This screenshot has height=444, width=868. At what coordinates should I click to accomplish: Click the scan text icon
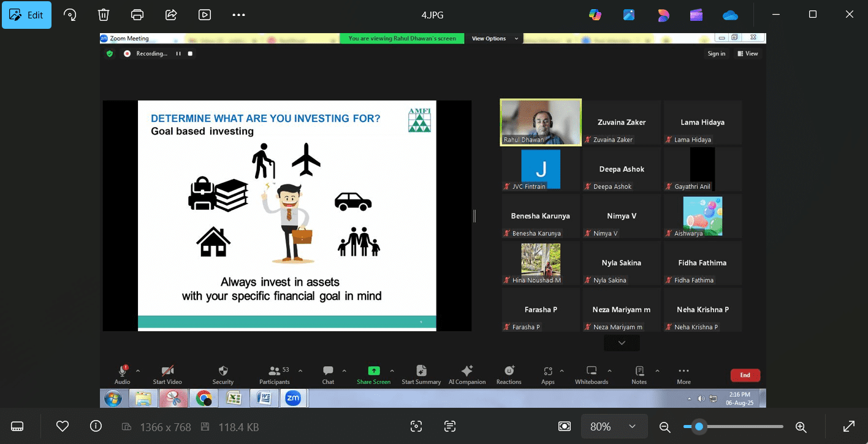pos(450,426)
